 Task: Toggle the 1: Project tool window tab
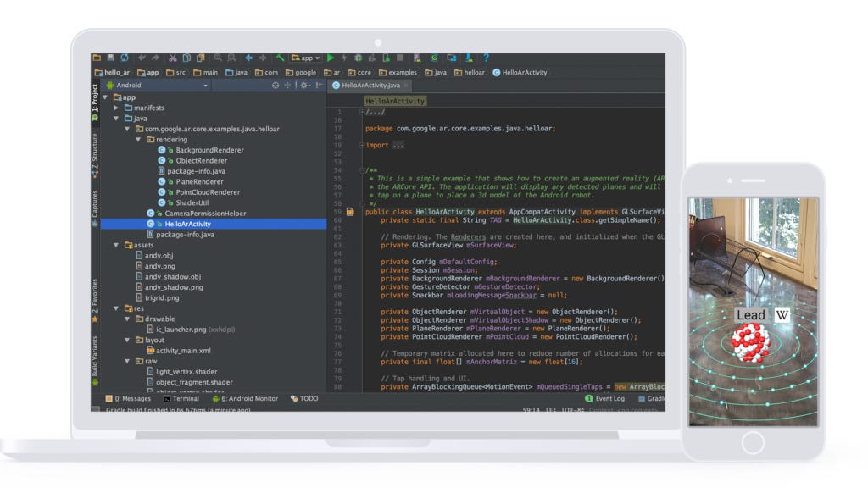(x=95, y=103)
